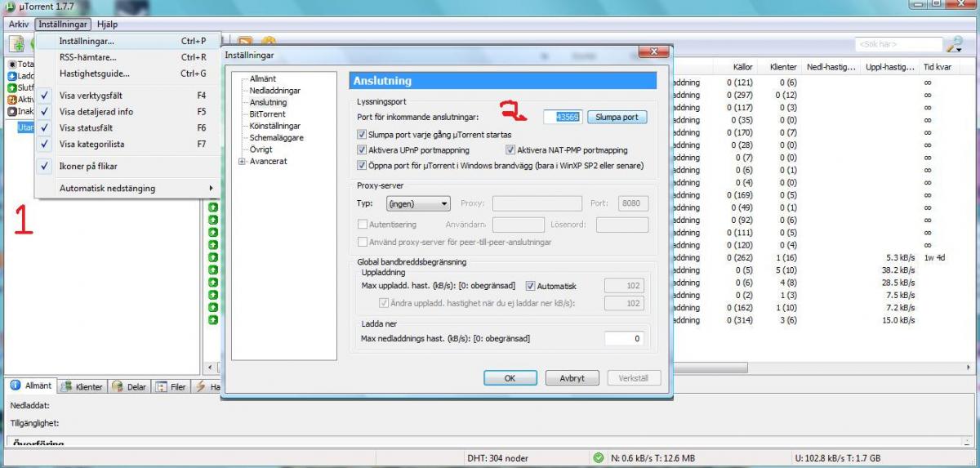This screenshot has height=468, width=980.
Task: Click Använd proxy-server för peer-till-peer checkbox
Action: tap(363, 242)
